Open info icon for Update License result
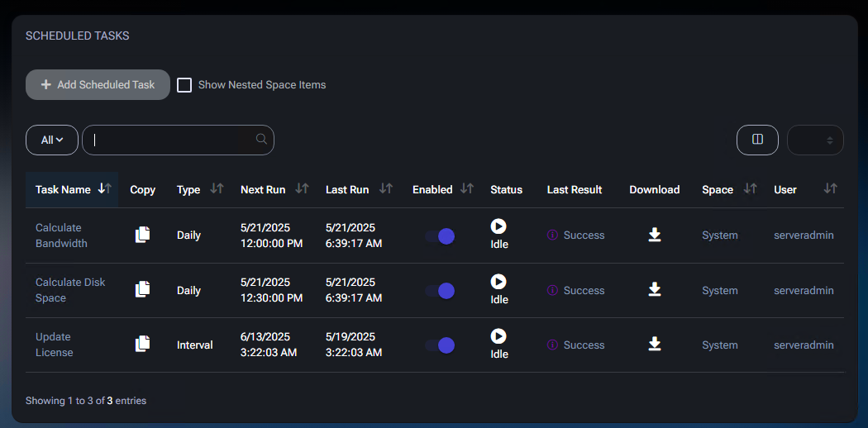868x428 pixels. [x=552, y=345]
